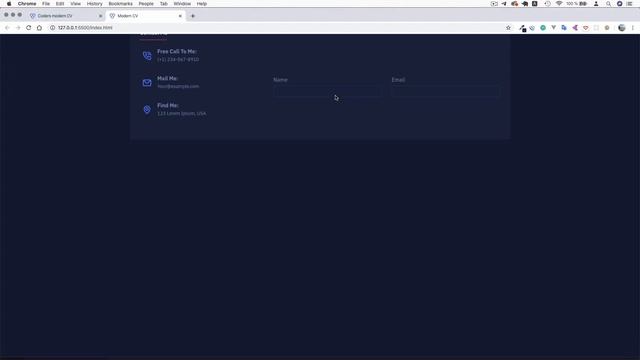Open the People menu
The width and height of the screenshot is (640, 360).
click(146, 4)
